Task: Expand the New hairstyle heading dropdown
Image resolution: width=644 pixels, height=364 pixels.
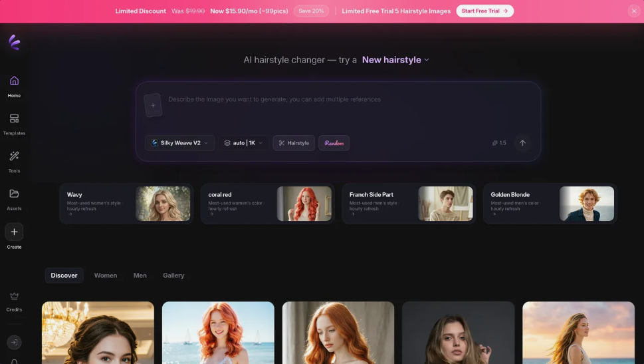Action: click(395, 60)
